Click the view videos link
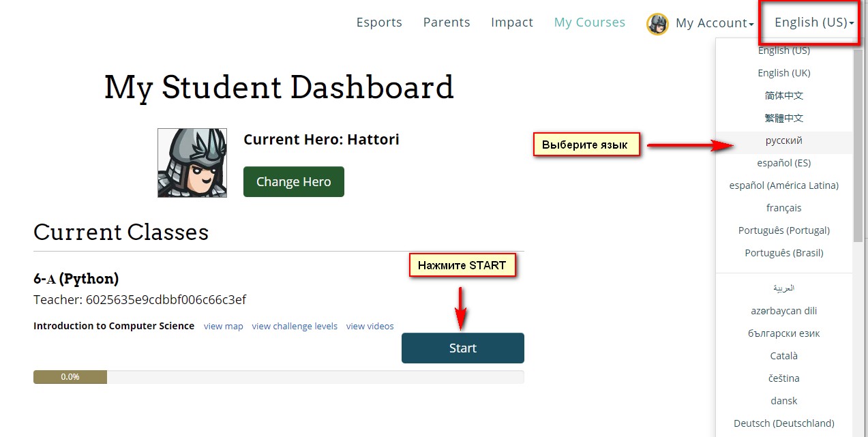 pos(370,327)
